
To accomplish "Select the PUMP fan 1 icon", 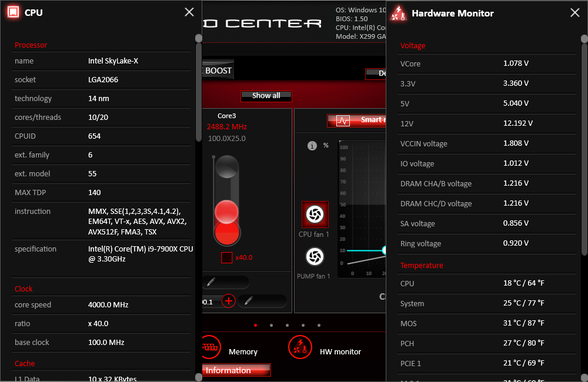I will pyautogui.click(x=315, y=256).
